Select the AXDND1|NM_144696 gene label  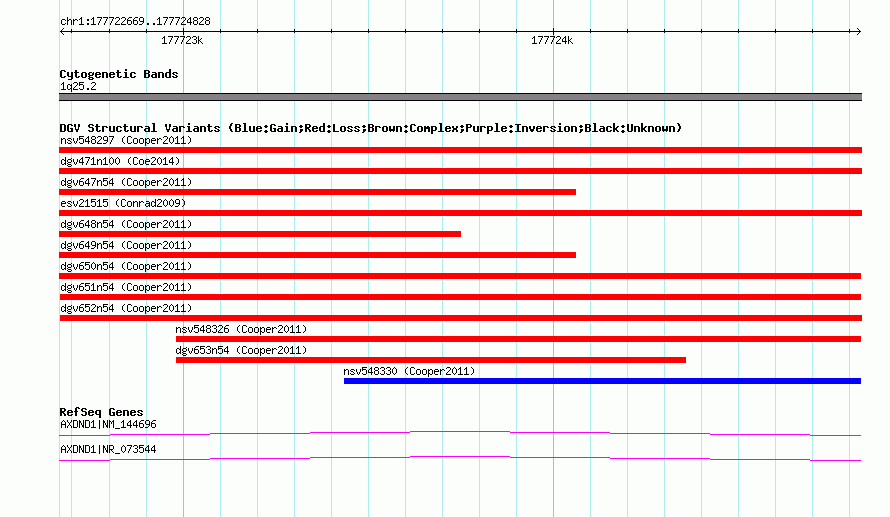(x=108, y=424)
